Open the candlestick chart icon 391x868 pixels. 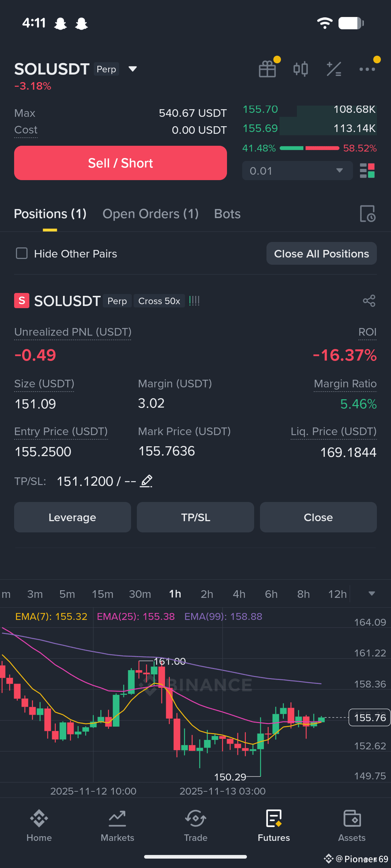click(300, 69)
